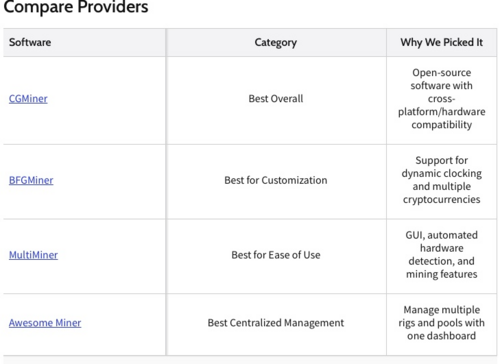Click the open-source software description text
The height and width of the screenshot is (364, 500).
click(x=442, y=99)
